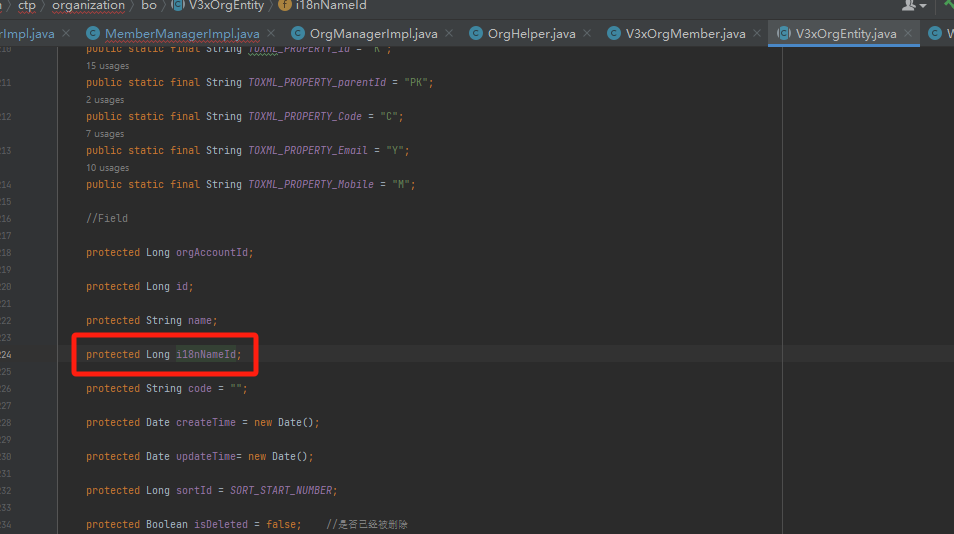Open 'ctp' breadcrumb segment
The image size is (954, 534).
click(27, 5)
